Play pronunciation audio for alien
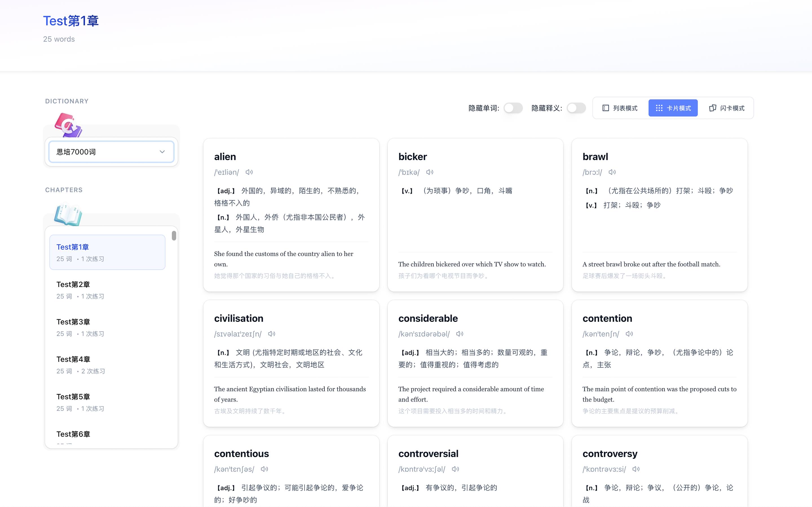The width and height of the screenshot is (812, 507). (x=249, y=172)
